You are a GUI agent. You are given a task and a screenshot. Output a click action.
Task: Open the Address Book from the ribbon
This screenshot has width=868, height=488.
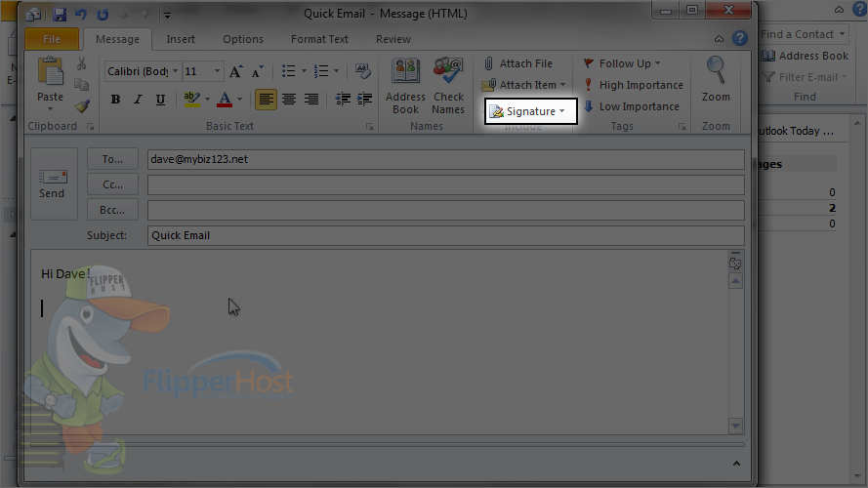click(405, 86)
